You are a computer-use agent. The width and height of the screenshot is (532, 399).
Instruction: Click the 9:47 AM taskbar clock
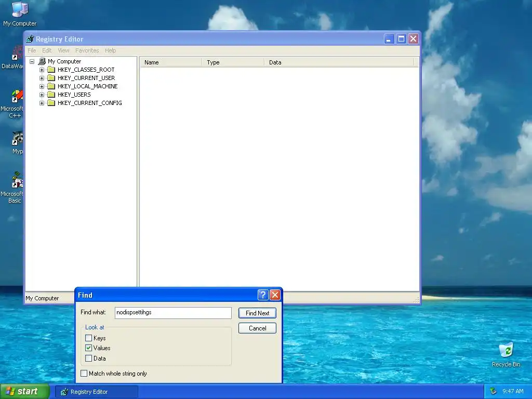[513, 391]
